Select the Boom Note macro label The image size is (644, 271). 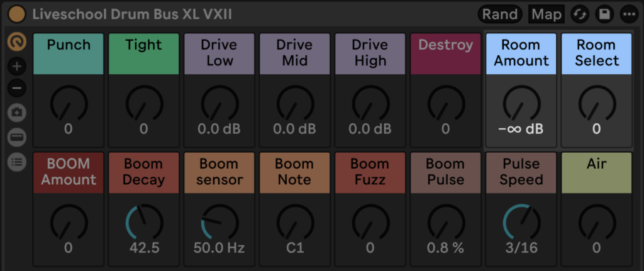point(295,173)
